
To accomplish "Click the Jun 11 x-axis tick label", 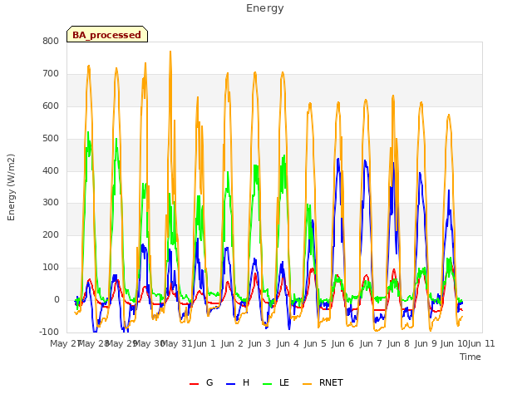I will [481, 343].
